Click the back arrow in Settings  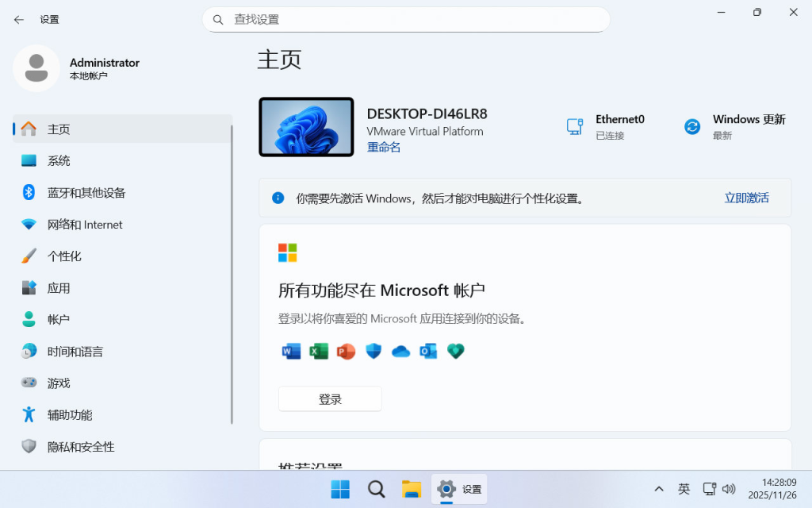coord(17,19)
